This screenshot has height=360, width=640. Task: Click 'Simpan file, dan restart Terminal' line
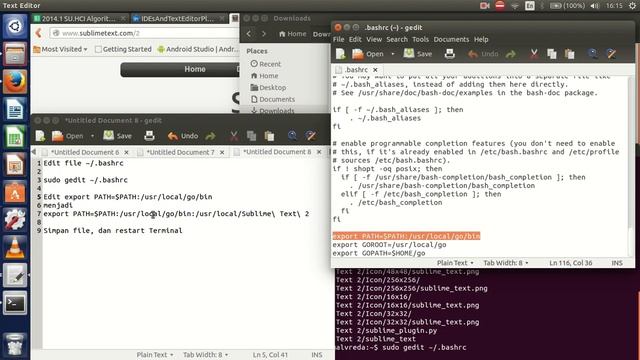[x=113, y=230]
